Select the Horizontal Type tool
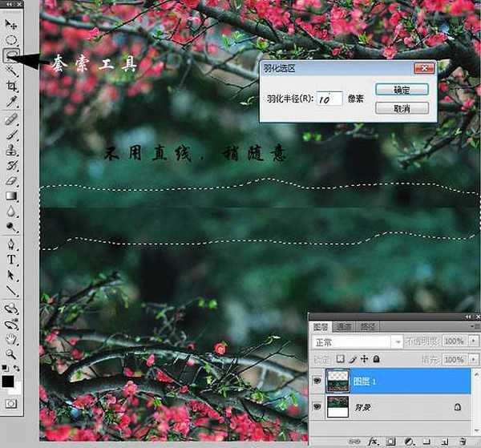481x448 pixels. 12,260
